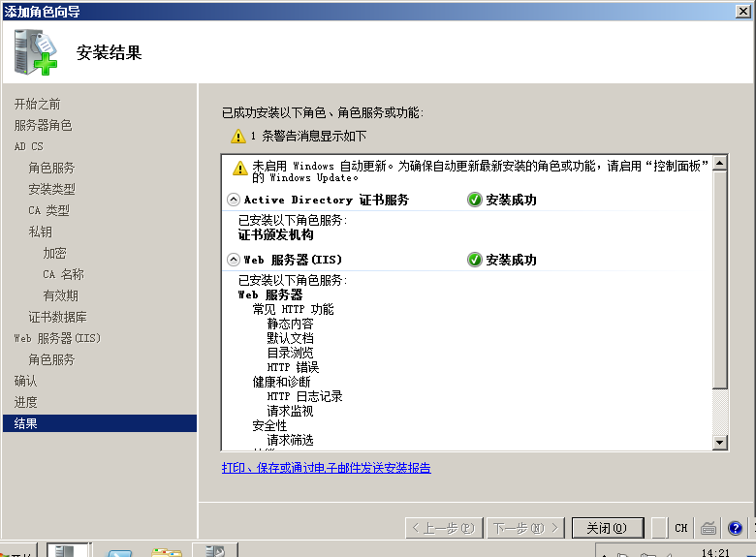Click 常见 HTTP 功能 entry
756x557 pixels.
[x=293, y=309]
